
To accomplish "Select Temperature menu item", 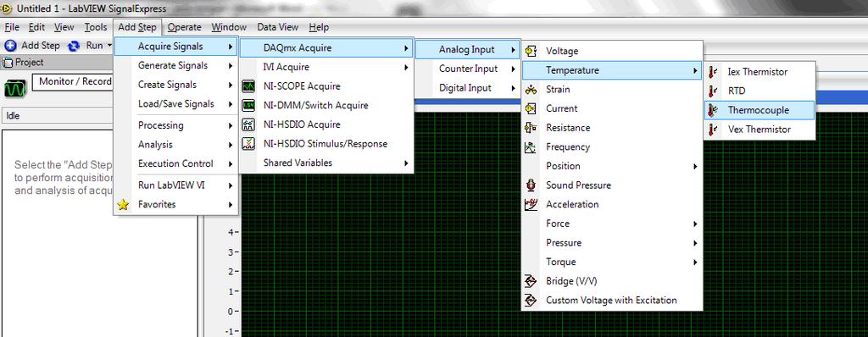I will coord(612,70).
